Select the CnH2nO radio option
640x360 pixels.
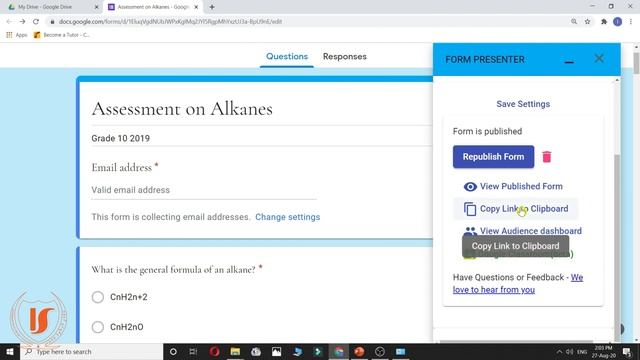(98, 327)
